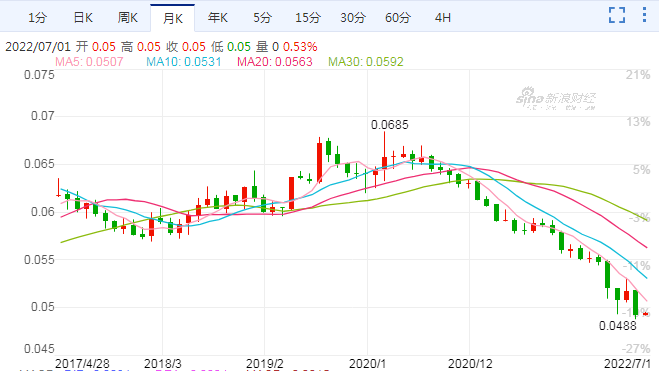Image resolution: width=659 pixels, height=371 pixels.
Task: Select the 月K monthly chart tab
Action: pyautogui.click(x=173, y=18)
